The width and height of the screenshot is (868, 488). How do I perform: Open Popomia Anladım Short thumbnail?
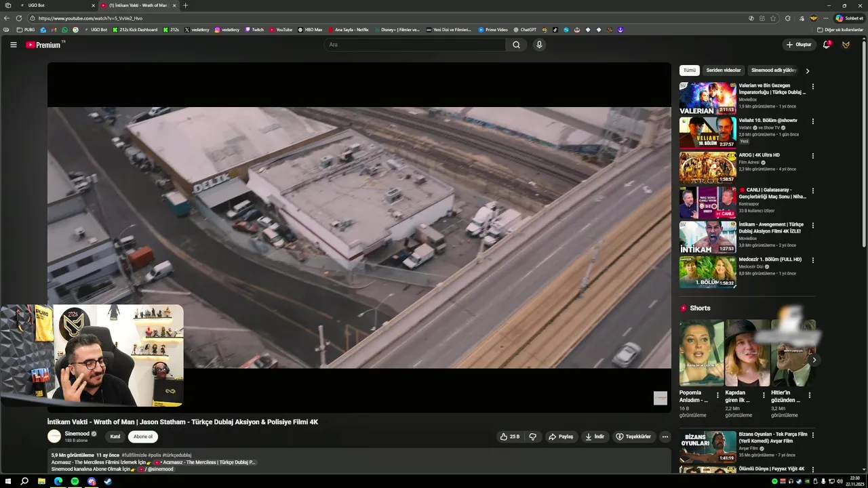click(x=701, y=352)
